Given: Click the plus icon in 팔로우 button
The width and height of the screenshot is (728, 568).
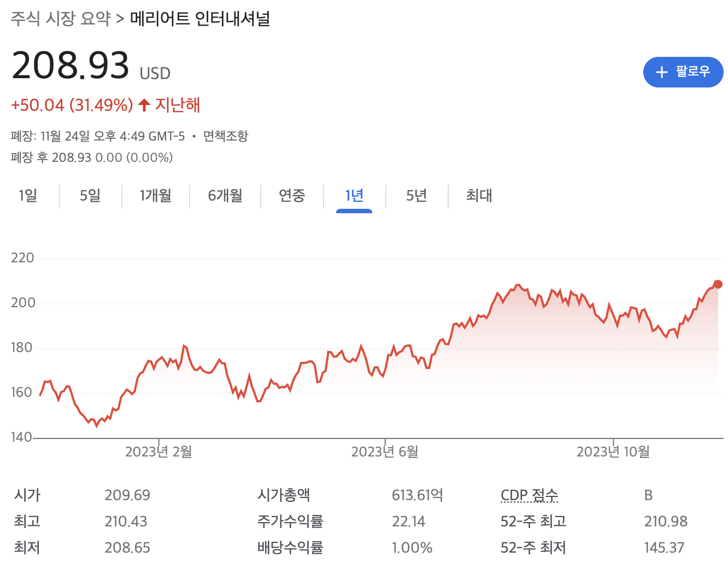Looking at the screenshot, I should click(661, 72).
